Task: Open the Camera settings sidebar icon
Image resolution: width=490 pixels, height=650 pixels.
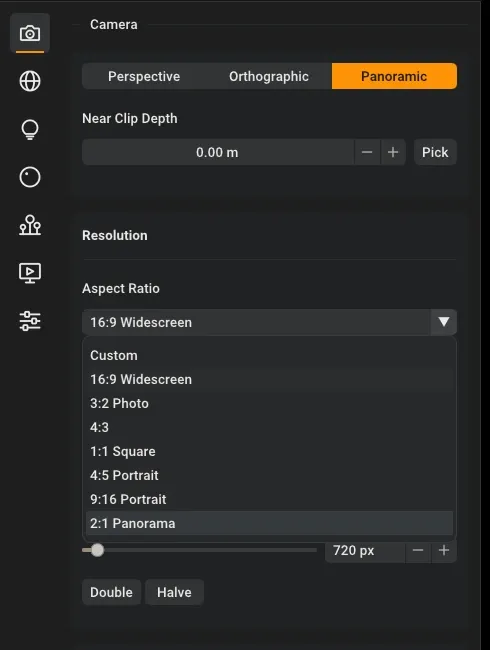Action: [30, 33]
